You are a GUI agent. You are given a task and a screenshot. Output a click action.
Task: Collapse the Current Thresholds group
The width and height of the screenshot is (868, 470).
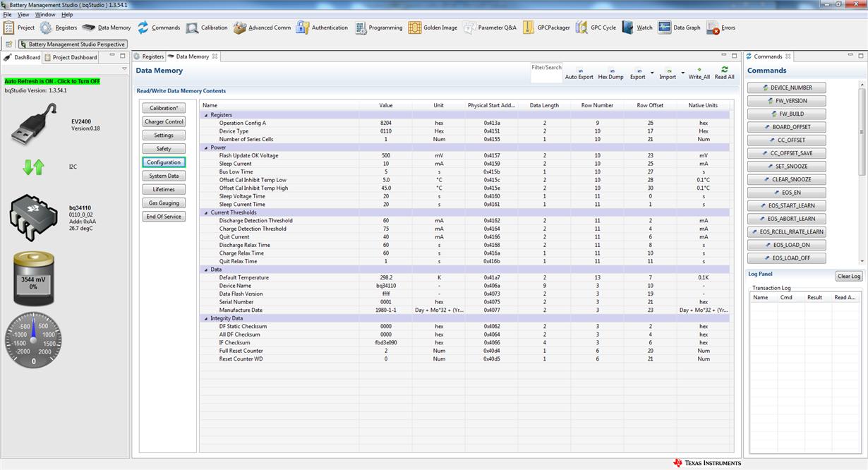pos(207,212)
